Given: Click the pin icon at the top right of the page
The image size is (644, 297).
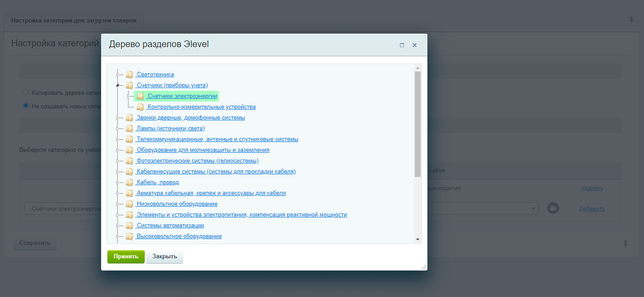Looking at the screenshot, I should (x=631, y=20).
